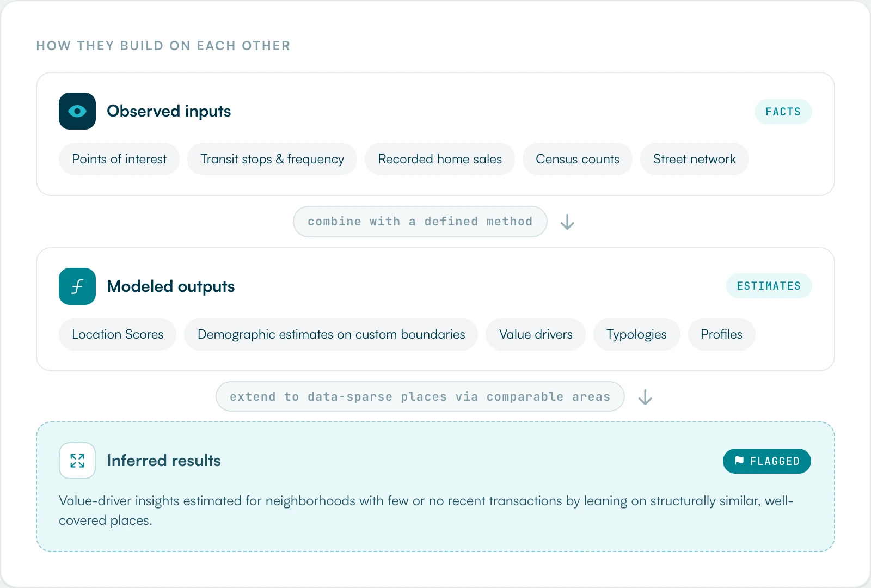Select the Street network chip

click(x=695, y=159)
